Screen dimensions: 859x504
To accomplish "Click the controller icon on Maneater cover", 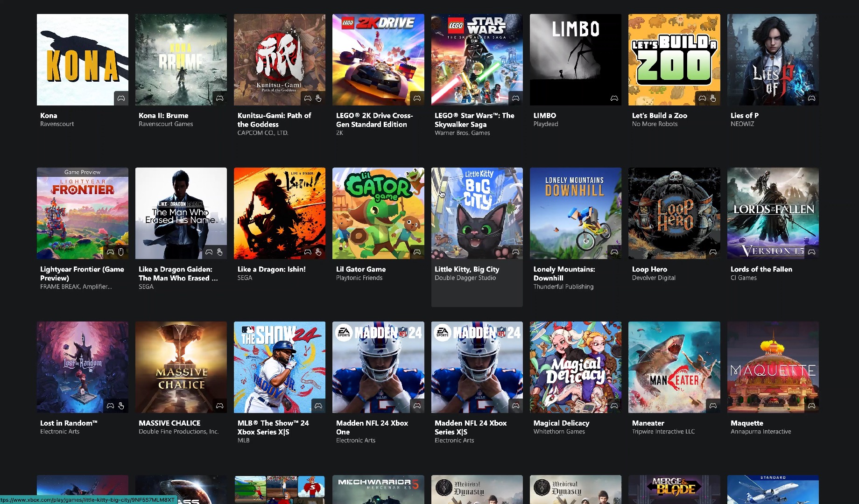I will [713, 406].
